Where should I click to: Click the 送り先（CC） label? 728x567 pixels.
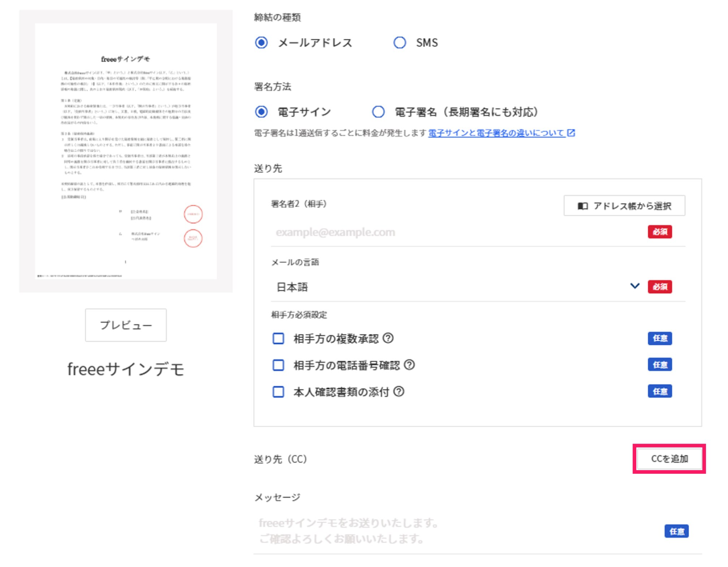click(x=280, y=459)
